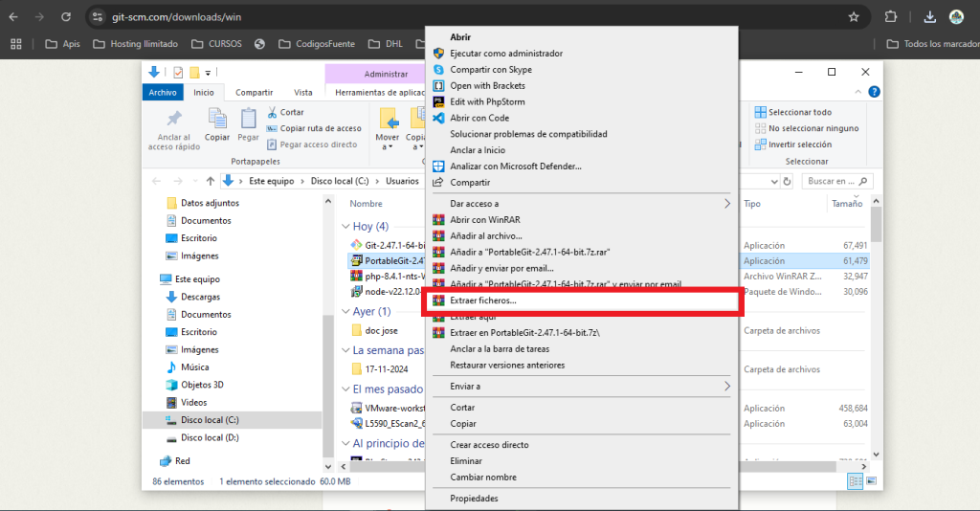Open the CURSOS bookmark folder
This screenshot has height=511, width=980.
click(x=217, y=44)
